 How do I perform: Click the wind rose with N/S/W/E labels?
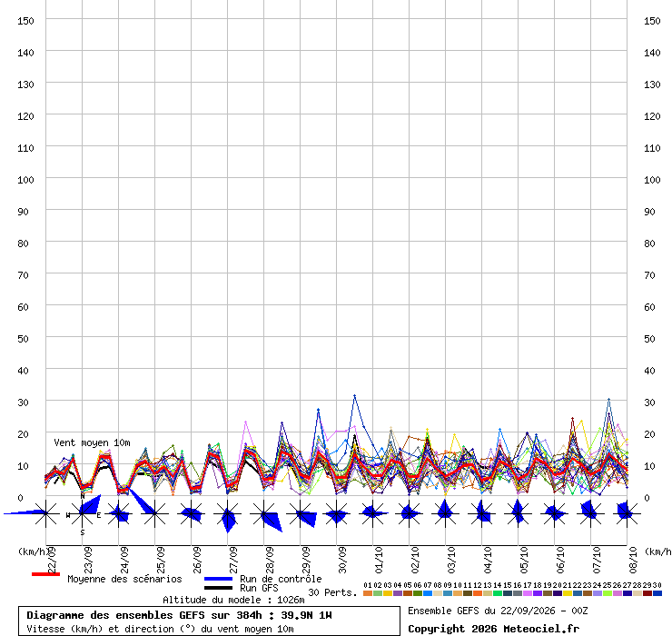[x=83, y=513]
